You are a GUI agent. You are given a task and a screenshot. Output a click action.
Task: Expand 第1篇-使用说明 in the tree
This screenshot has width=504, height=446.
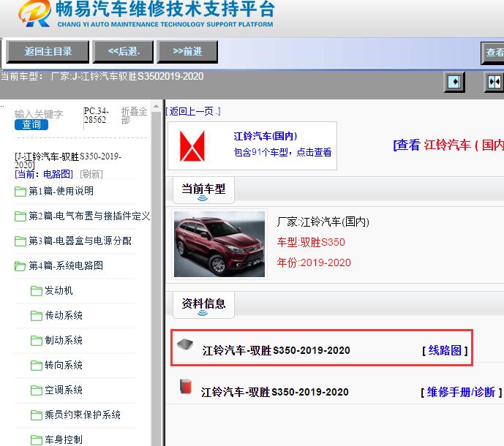coord(20,192)
